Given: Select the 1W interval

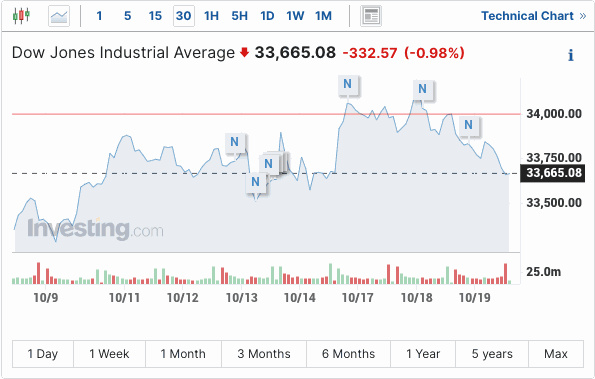Looking at the screenshot, I should tap(295, 16).
